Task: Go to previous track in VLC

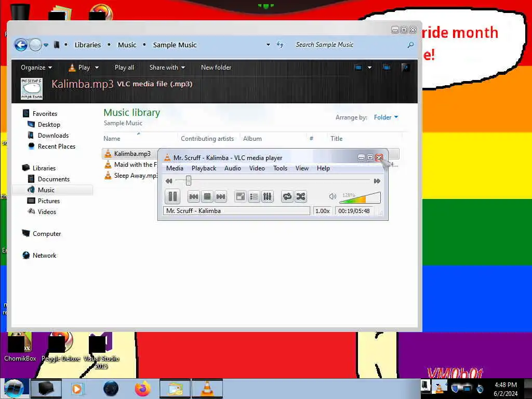Action: tap(193, 196)
